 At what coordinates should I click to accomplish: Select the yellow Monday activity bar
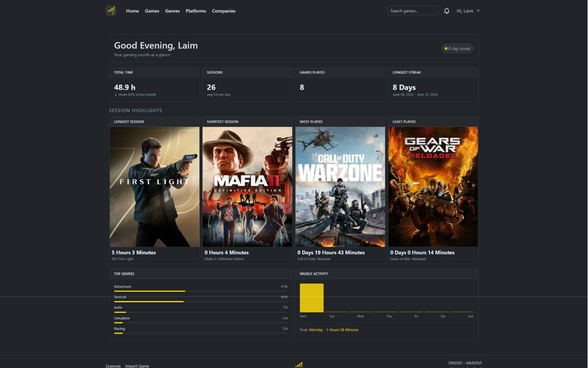pyautogui.click(x=312, y=298)
